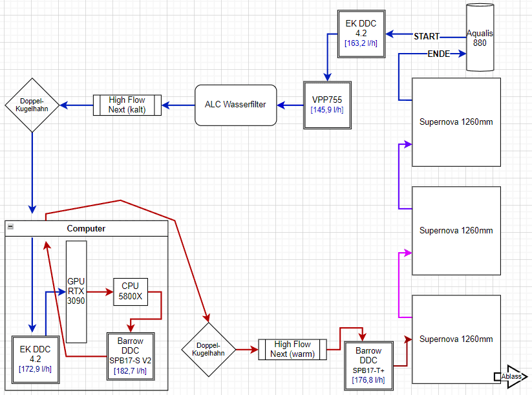
Task: Select the Barrow DDC SPB17-T+ pump
Action: coord(368,365)
